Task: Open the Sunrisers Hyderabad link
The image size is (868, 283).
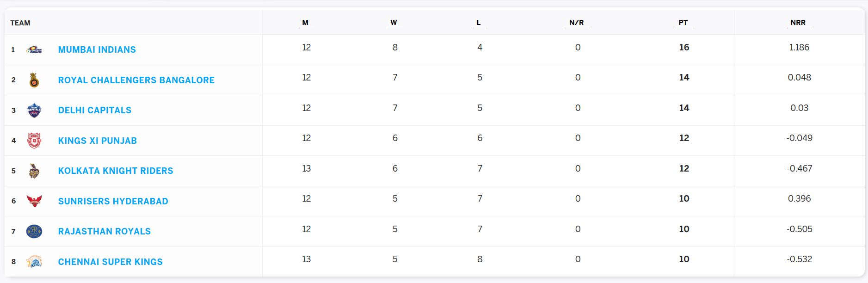Action: [113, 201]
